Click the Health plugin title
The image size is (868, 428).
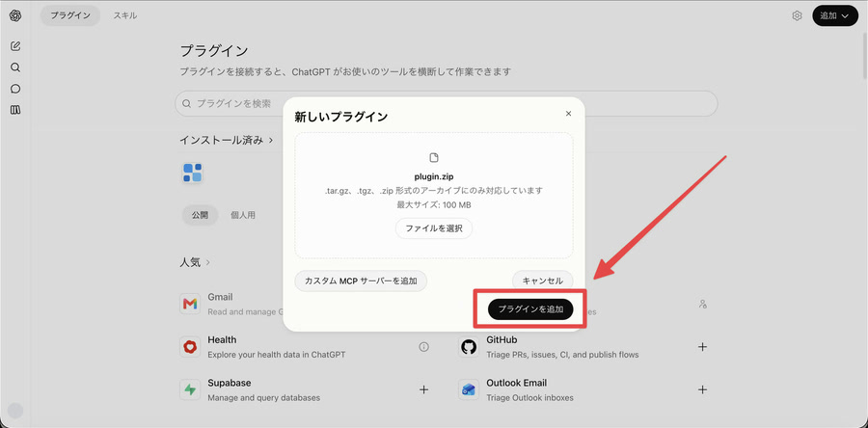tap(222, 339)
